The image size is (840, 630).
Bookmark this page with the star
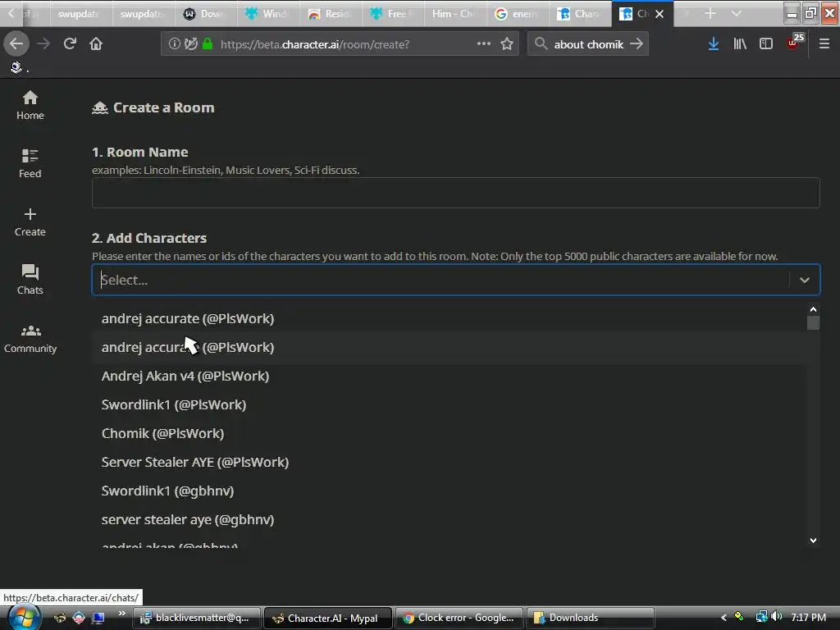coord(507,44)
